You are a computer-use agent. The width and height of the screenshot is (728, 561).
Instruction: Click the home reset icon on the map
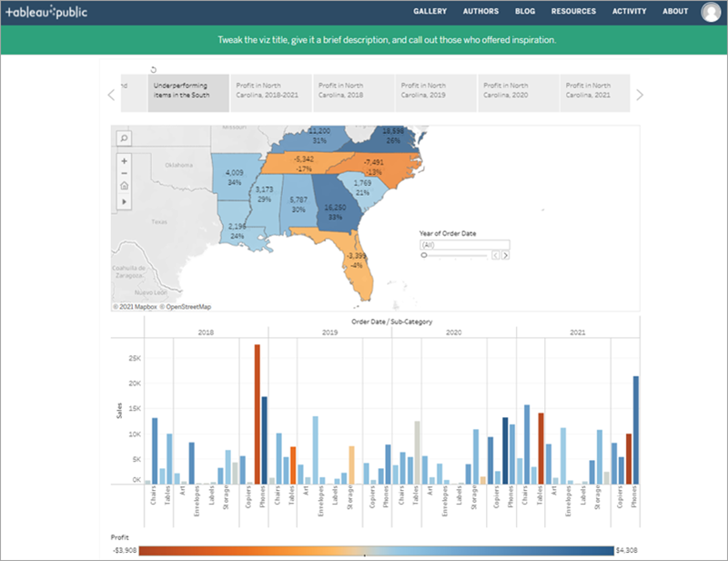coord(124,184)
